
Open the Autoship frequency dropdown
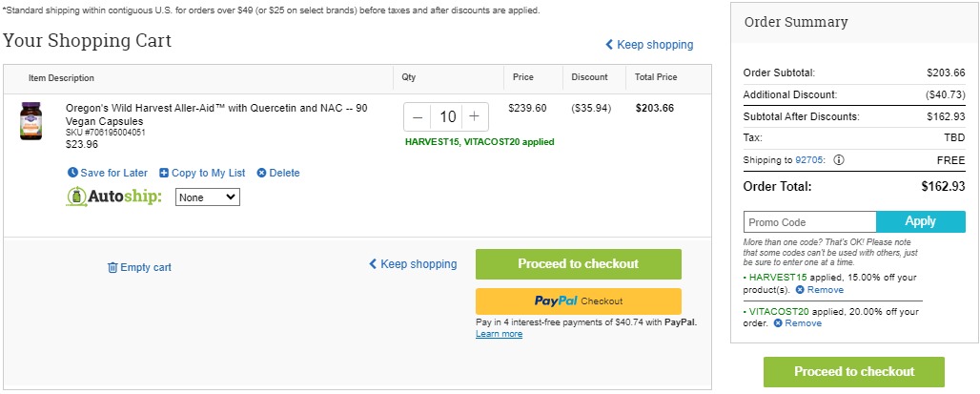[x=208, y=197]
